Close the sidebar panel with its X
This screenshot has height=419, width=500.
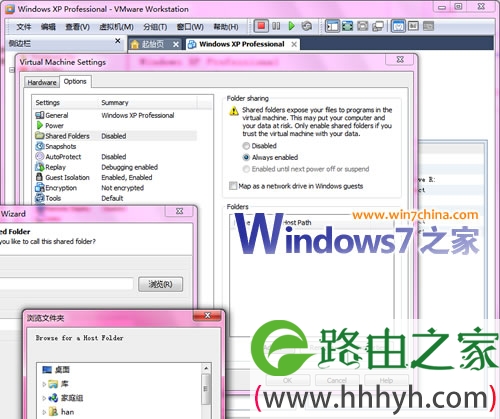pyautogui.click(x=117, y=41)
